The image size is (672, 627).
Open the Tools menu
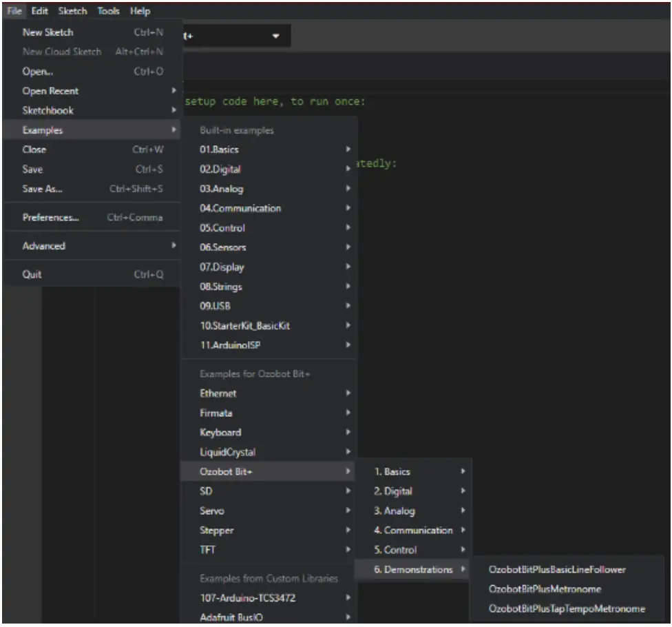(x=108, y=11)
